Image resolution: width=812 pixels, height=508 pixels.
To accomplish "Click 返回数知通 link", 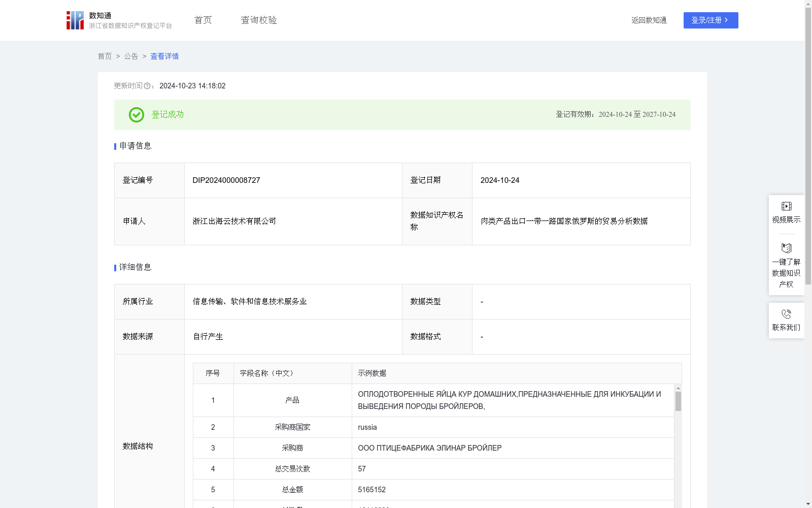I will click(x=649, y=20).
